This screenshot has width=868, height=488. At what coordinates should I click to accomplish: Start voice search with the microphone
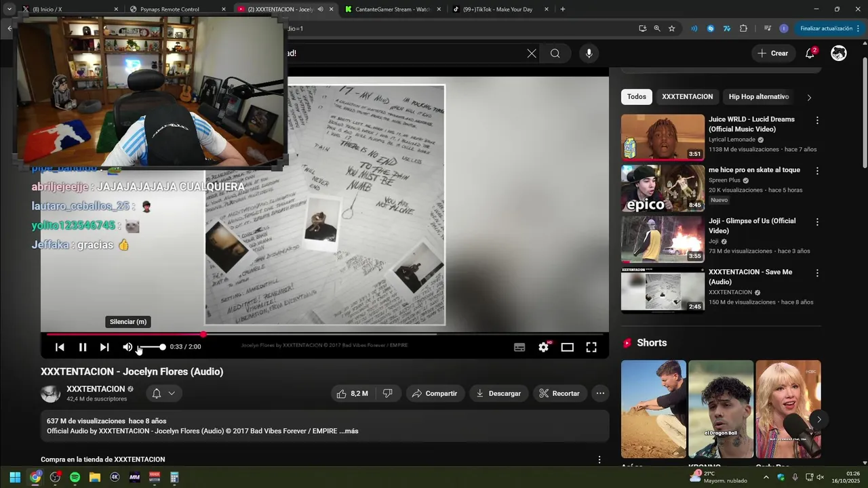[x=589, y=54]
